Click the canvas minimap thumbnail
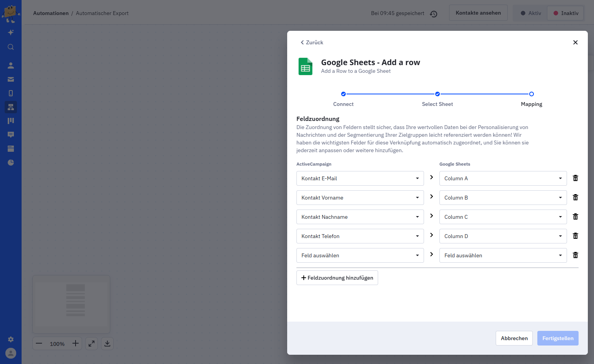Image resolution: width=594 pixels, height=364 pixels. [71, 304]
